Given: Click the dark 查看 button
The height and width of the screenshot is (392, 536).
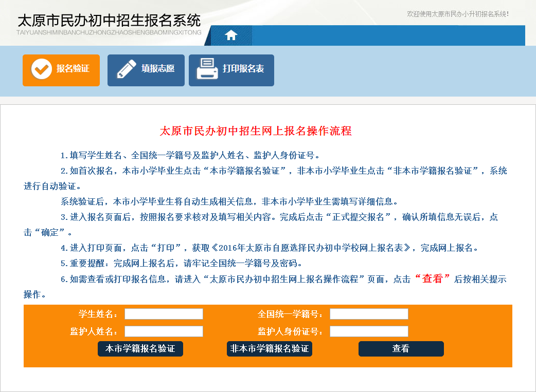Looking at the screenshot, I should pyautogui.click(x=401, y=349).
